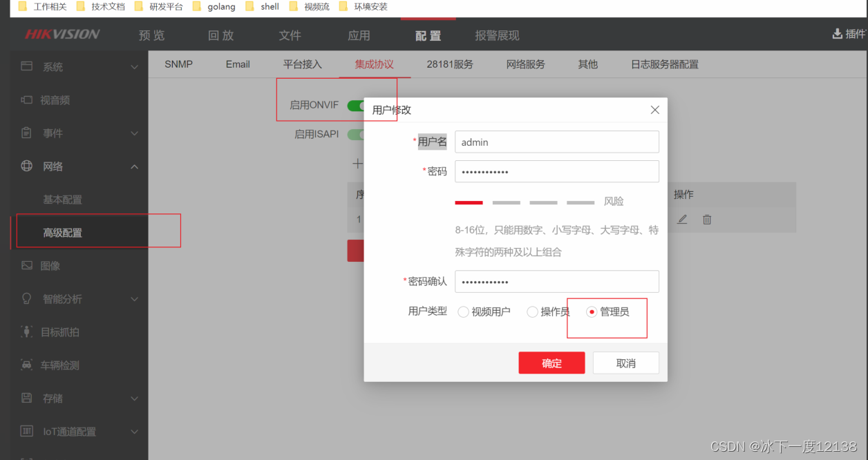Open the 预览 menu item
The height and width of the screenshot is (460, 868).
pyautogui.click(x=151, y=35)
